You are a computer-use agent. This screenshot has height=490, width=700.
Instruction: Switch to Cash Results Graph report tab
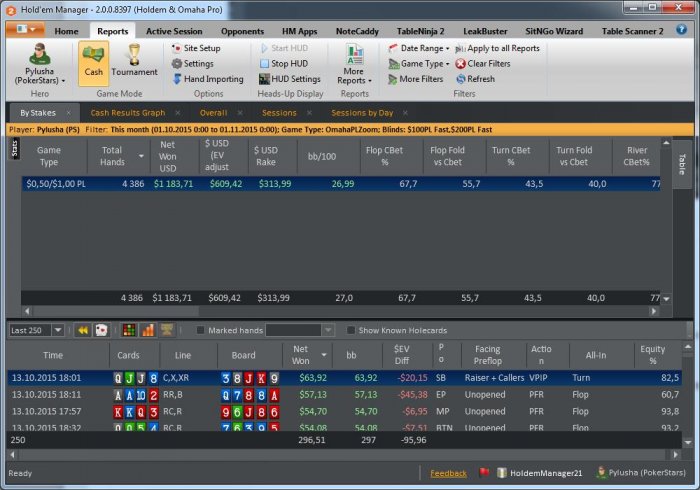click(128, 113)
